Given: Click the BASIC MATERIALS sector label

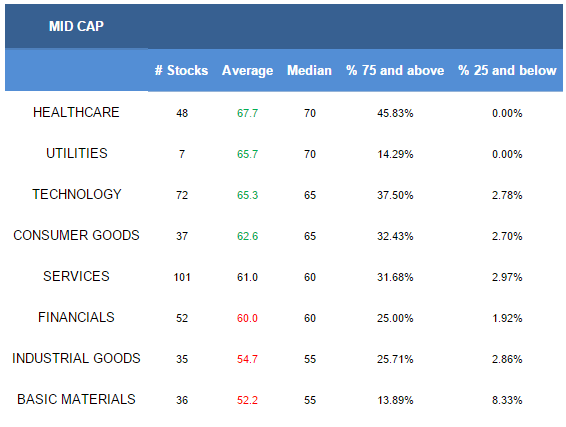Looking at the screenshot, I should 76,399.
